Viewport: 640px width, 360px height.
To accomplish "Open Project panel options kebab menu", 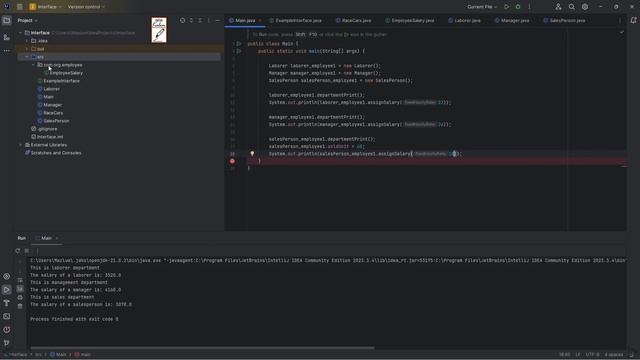I will pyautogui.click(x=209, y=20).
